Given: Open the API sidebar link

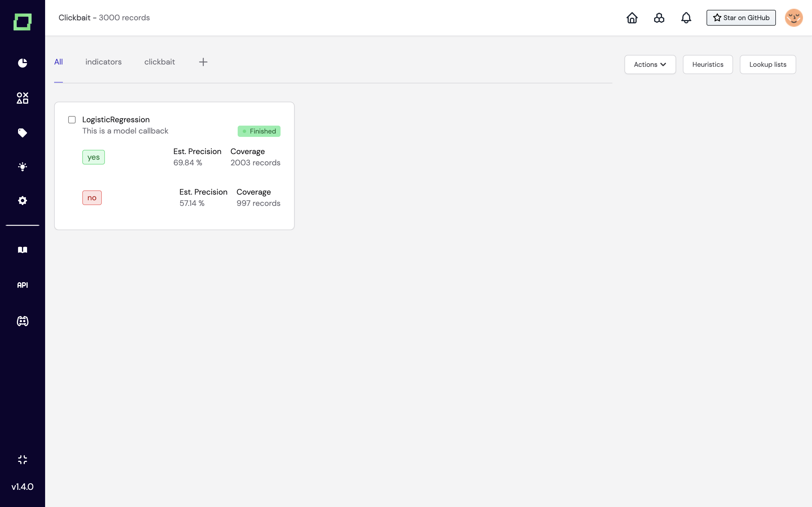Looking at the screenshot, I should [23, 285].
